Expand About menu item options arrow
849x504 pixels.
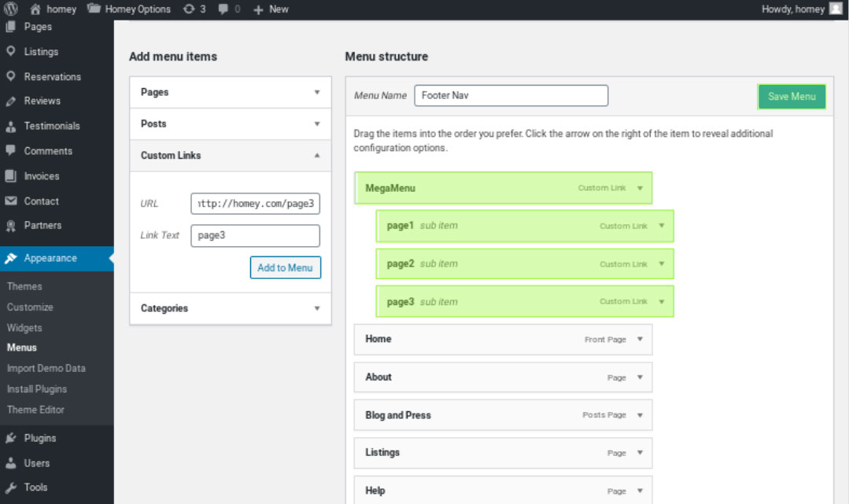(640, 377)
